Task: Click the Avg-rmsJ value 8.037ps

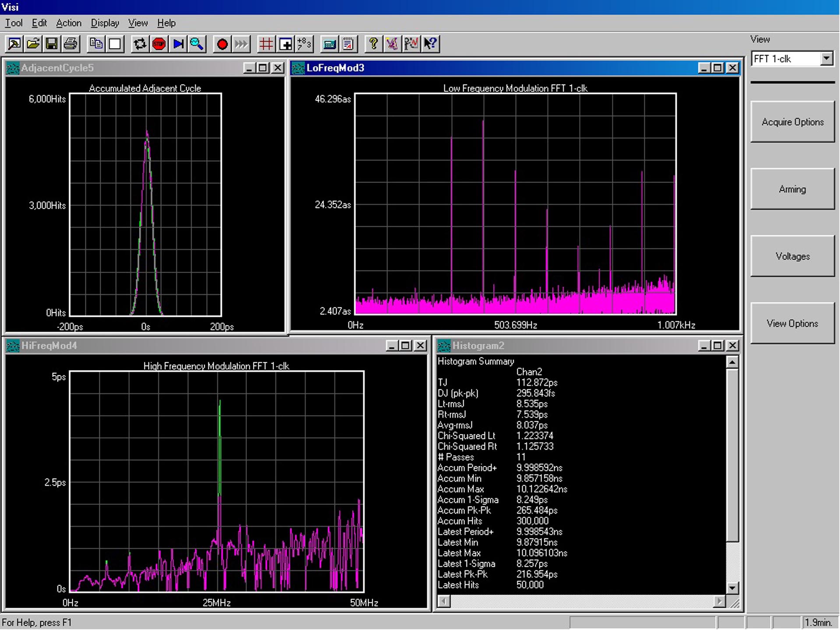Action: click(x=532, y=425)
